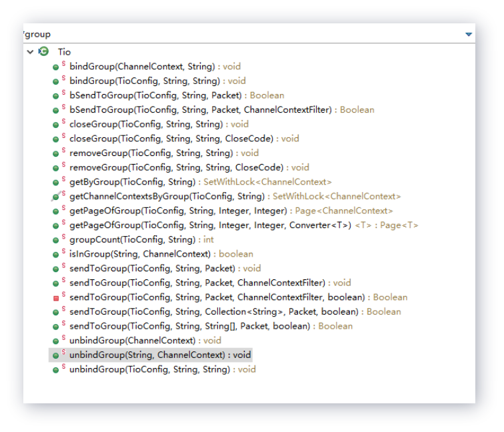
Task: Click green icon beside groupCount method
Action: pyautogui.click(x=55, y=241)
